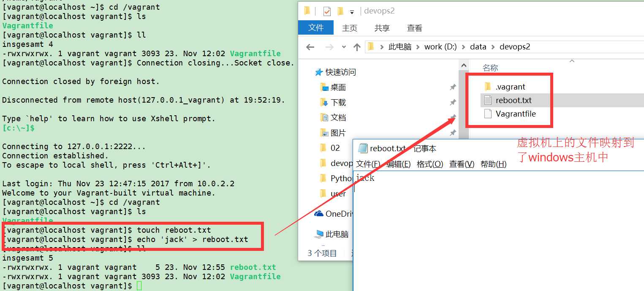
Task: Click the reboot.txt text file icon
Action: tap(488, 100)
